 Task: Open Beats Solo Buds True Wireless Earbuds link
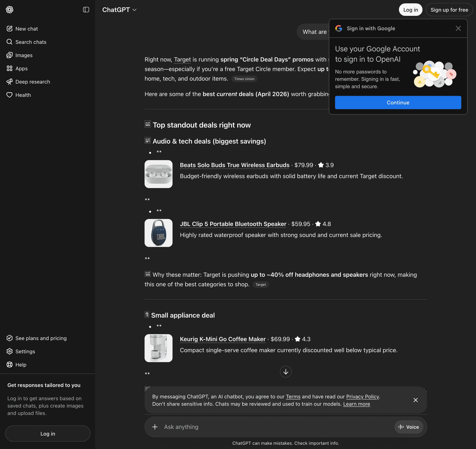(x=235, y=165)
